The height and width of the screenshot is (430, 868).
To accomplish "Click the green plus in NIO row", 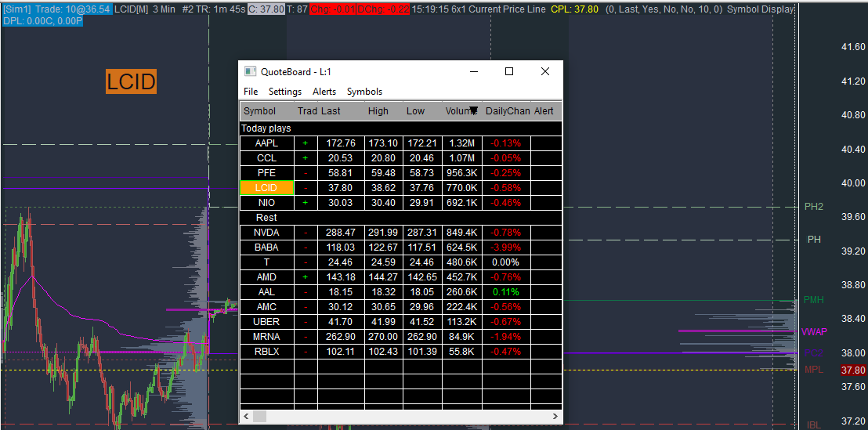I will [x=305, y=203].
